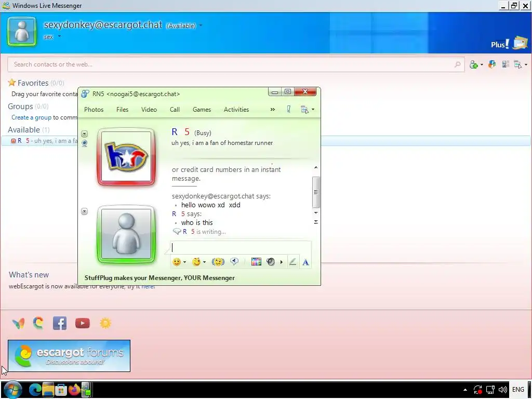532x399 pixels.
Task: Click the Windows Start button
Action: pos(13,390)
